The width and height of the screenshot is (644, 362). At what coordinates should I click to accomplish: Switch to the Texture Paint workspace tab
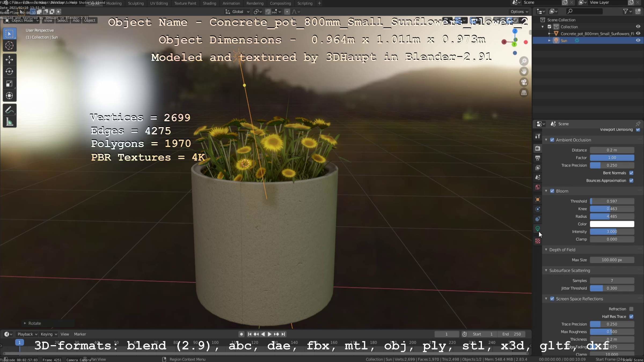(x=185, y=3)
